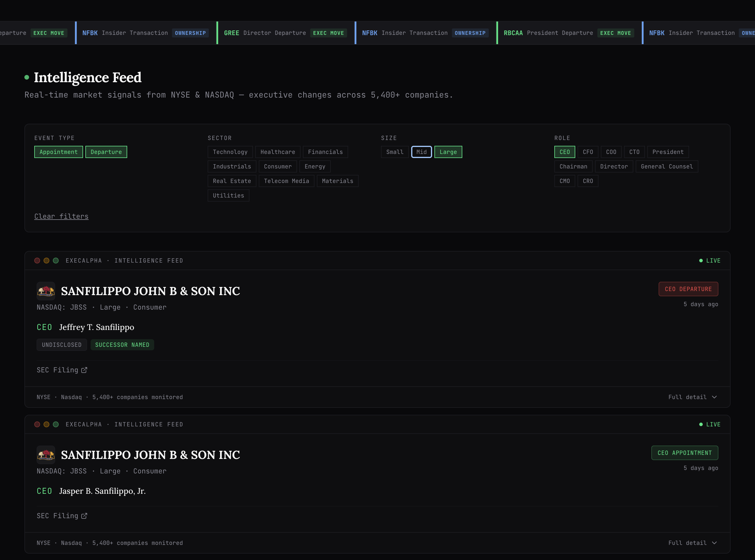Viewport: 755px width, 560px height.
Task: Expand Full detail on the CEO Departure card
Action: 693,397
